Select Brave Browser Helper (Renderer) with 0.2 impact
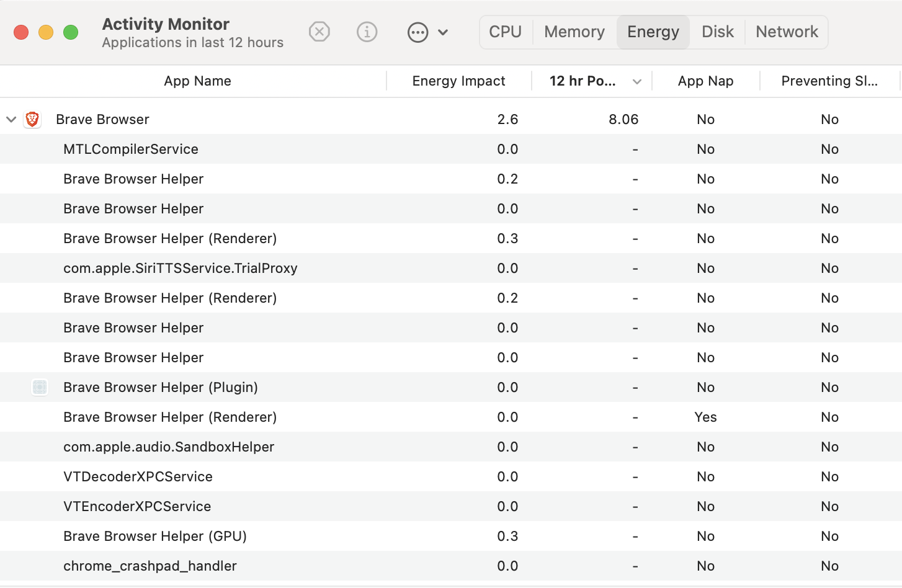This screenshot has width=902, height=588. (451, 298)
